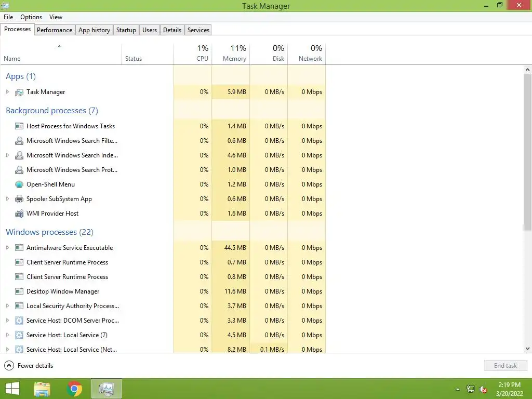This screenshot has width=532, height=399.
Task: Click the 0.8 MB memory value
Action: tap(237, 277)
